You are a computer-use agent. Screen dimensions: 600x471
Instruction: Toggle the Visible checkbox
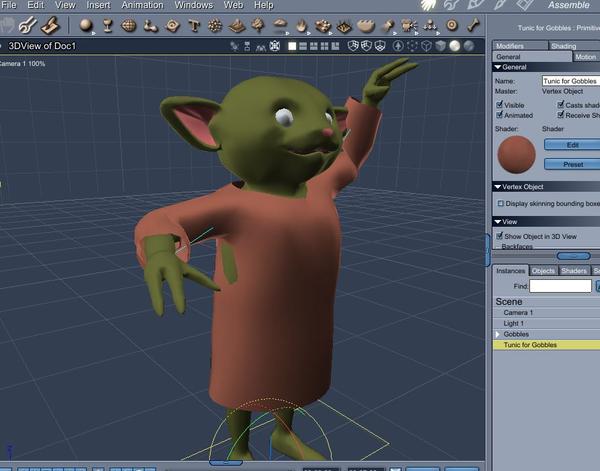pos(499,104)
